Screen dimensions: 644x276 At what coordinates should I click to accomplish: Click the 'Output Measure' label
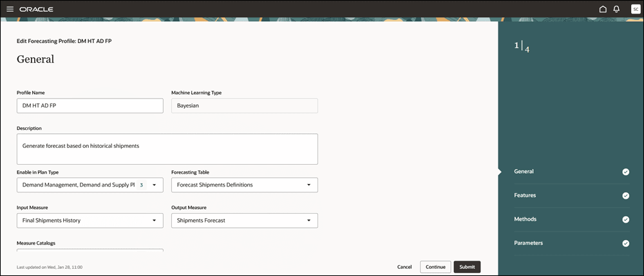click(x=189, y=208)
